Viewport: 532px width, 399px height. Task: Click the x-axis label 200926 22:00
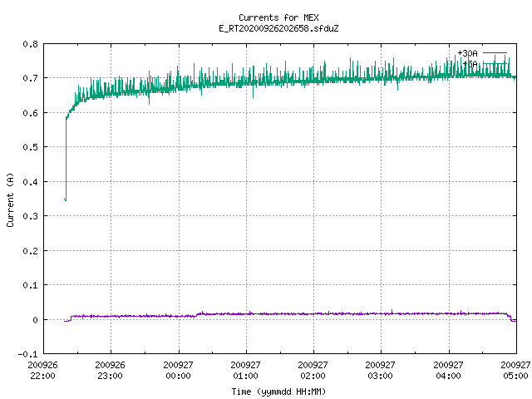[x=42, y=371]
